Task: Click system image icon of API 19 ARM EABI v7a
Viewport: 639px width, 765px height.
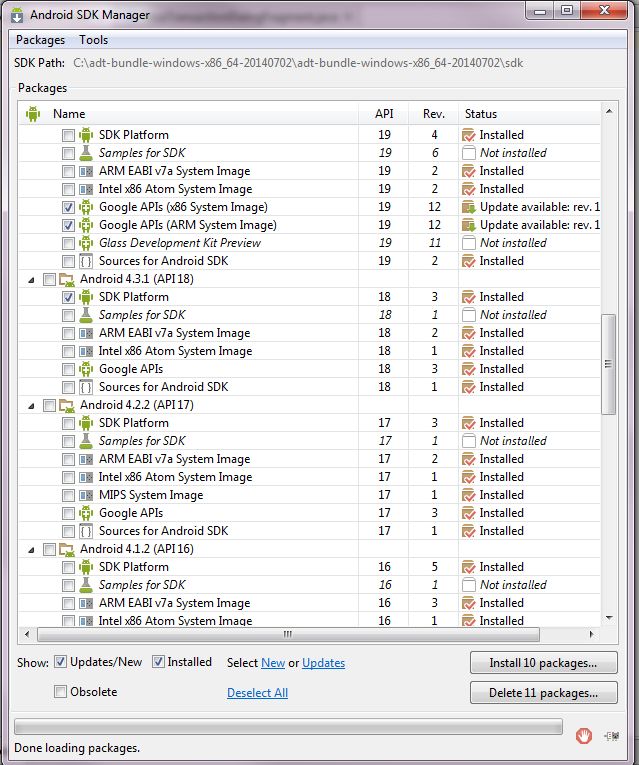Action: click(x=86, y=171)
